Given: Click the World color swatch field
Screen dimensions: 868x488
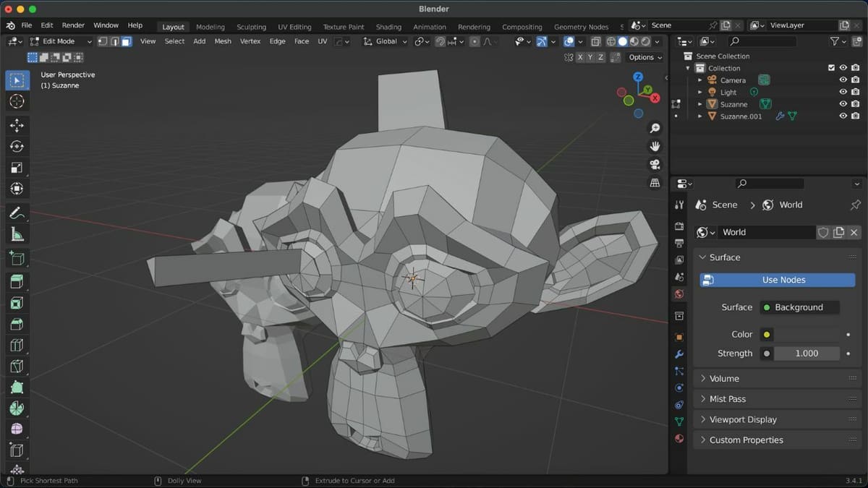Looking at the screenshot, I should [x=807, y=335].
